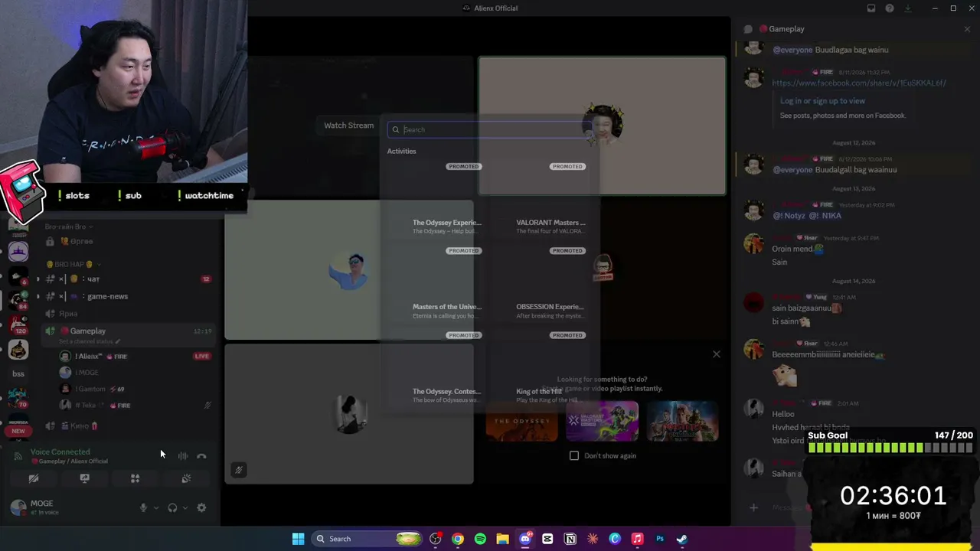
Task: Toggle microphone mute in user panel
Action: 143,507
